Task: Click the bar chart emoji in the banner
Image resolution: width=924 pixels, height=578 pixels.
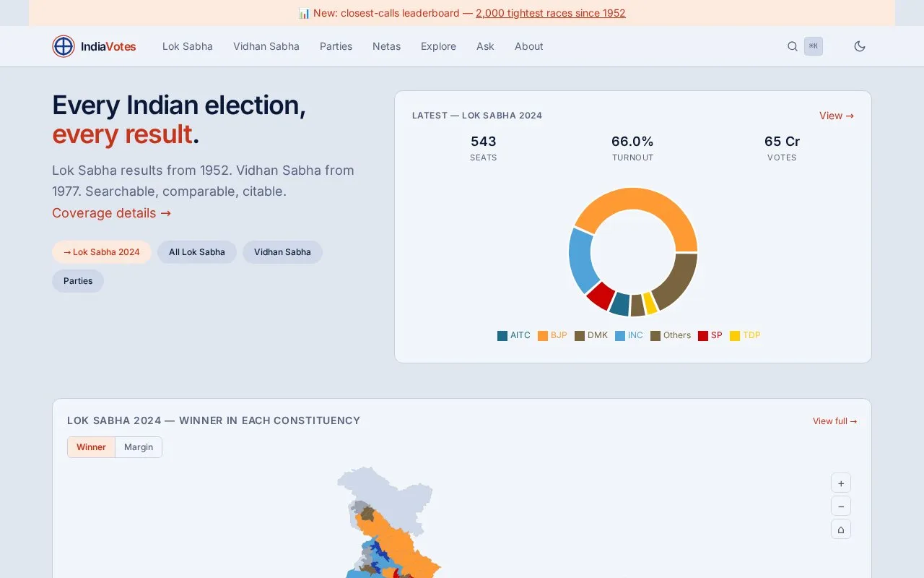Action: [304, 13]
